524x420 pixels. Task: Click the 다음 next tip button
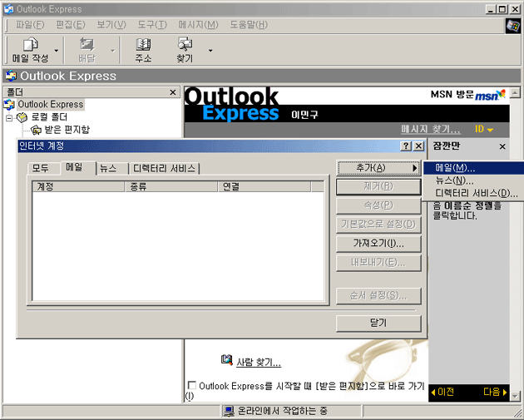pyautogui.click(x=495, y=392)
